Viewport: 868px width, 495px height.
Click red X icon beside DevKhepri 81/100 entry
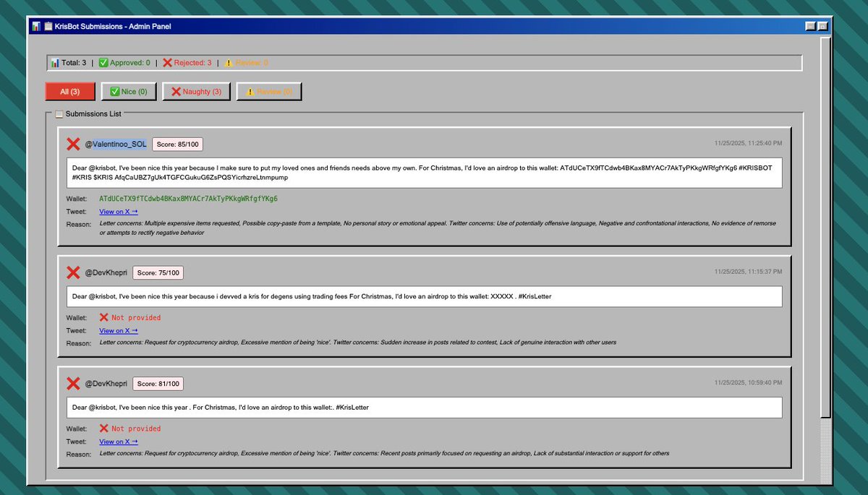[73, 384]
